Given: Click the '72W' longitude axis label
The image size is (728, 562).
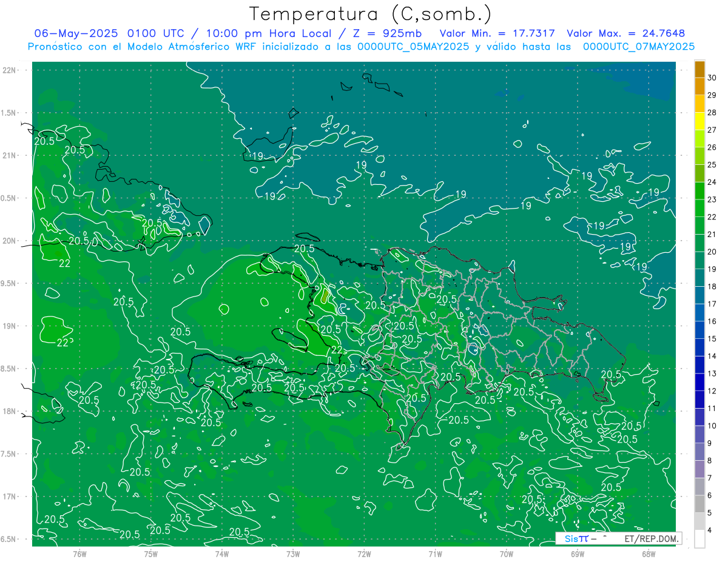Looking at the screenshot, I should click(364, 554).
